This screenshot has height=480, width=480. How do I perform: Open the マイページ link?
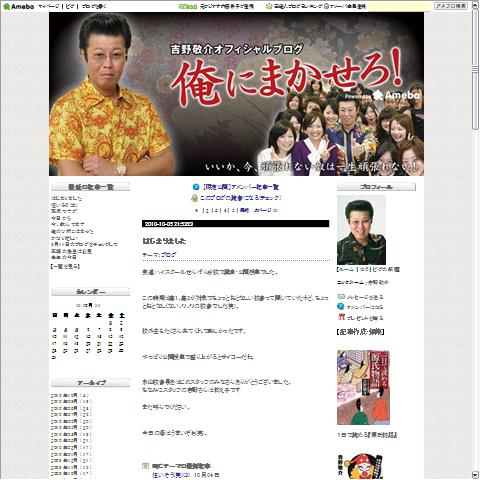click(49, 6)
